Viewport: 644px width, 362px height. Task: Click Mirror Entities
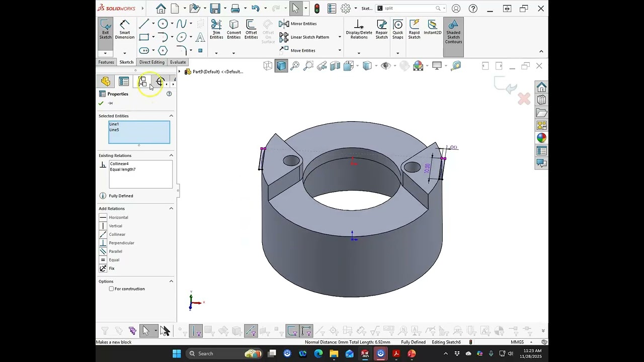point(298,24)
